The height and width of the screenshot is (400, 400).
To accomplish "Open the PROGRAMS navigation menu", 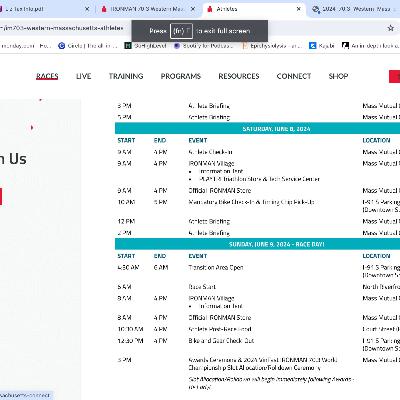I will click(x=181, y=76).
